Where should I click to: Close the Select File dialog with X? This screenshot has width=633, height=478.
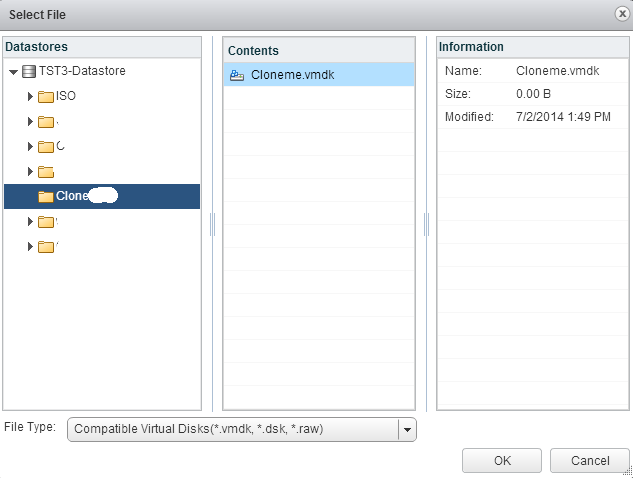[621, 14]
